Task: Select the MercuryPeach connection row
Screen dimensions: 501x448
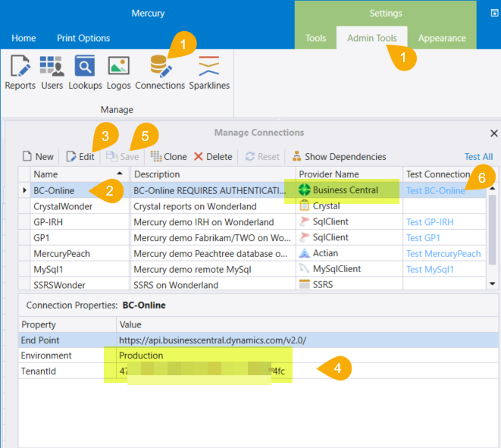Action: (x=252, y=254)
